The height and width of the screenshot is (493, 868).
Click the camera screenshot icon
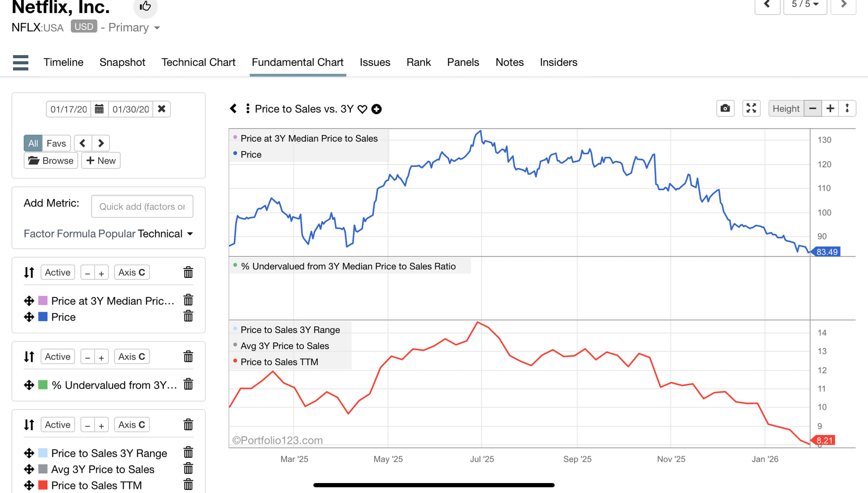[725, 108]
